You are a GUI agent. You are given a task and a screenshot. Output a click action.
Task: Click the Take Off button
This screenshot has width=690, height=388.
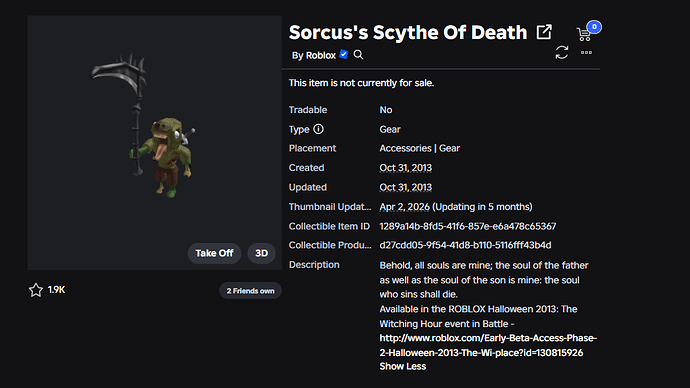214,253
